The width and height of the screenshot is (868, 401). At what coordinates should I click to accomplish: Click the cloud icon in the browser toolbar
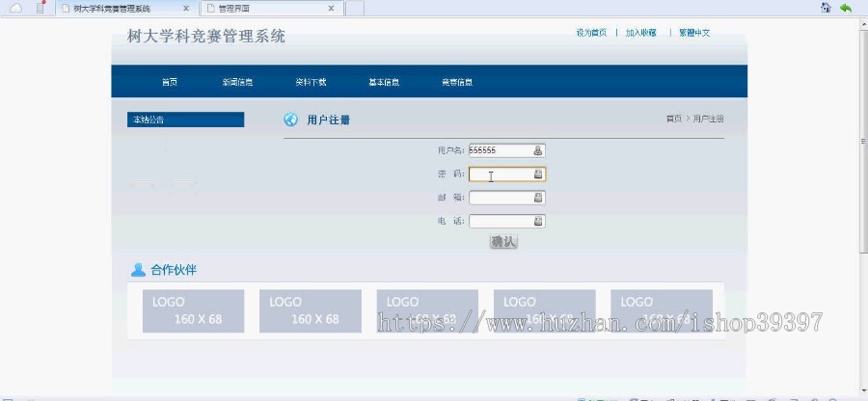[x=16, y=8]
